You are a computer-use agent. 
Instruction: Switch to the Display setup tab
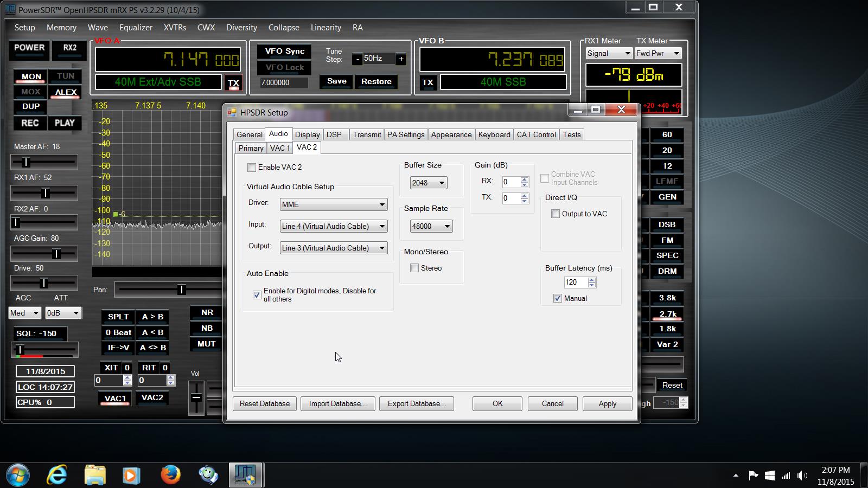point(308,134)
